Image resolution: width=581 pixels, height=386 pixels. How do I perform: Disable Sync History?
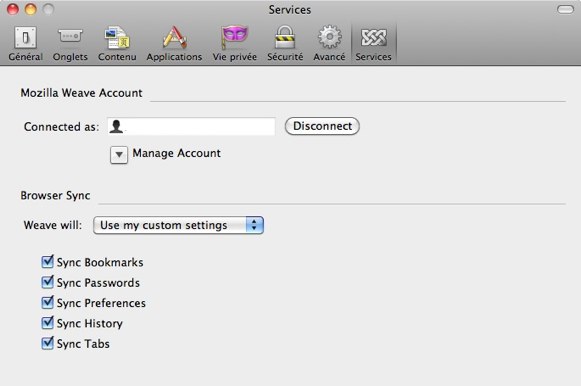pyautogui.click(x=47, y=323)
